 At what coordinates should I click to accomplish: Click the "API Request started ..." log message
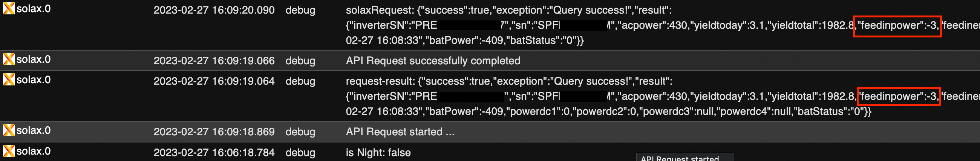400,132
